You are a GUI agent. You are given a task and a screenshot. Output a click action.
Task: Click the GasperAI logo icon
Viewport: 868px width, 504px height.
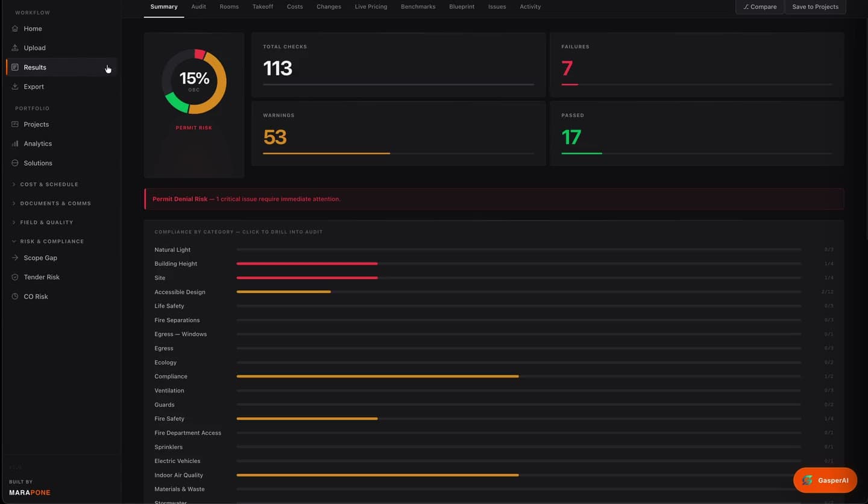pos(807,480)
